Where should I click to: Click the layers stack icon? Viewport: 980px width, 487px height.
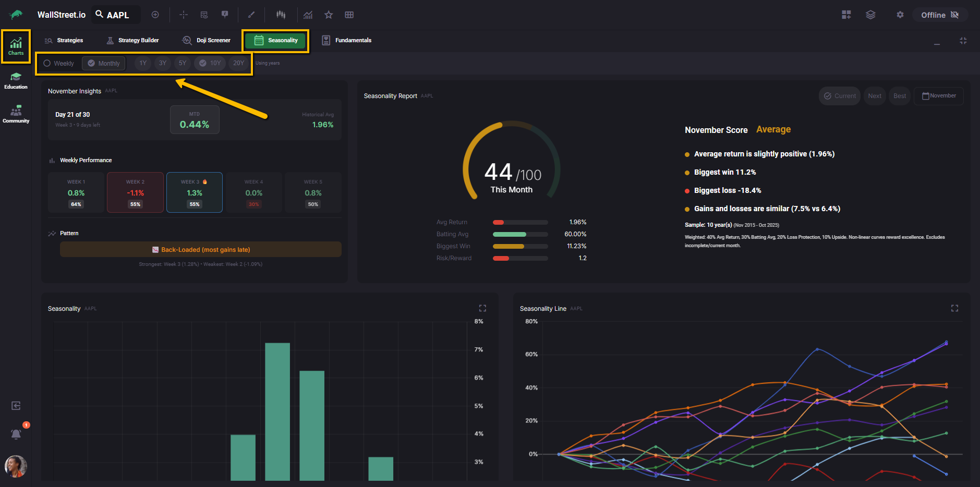[x=870, y=15]
